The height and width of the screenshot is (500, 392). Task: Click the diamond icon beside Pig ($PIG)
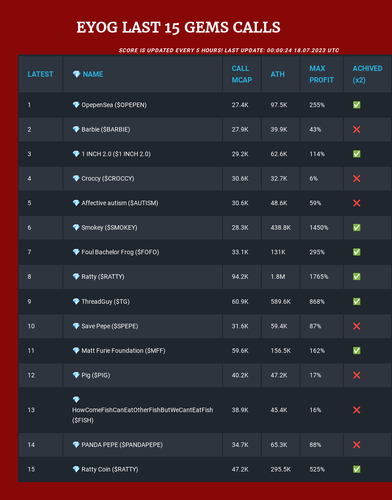76,375
